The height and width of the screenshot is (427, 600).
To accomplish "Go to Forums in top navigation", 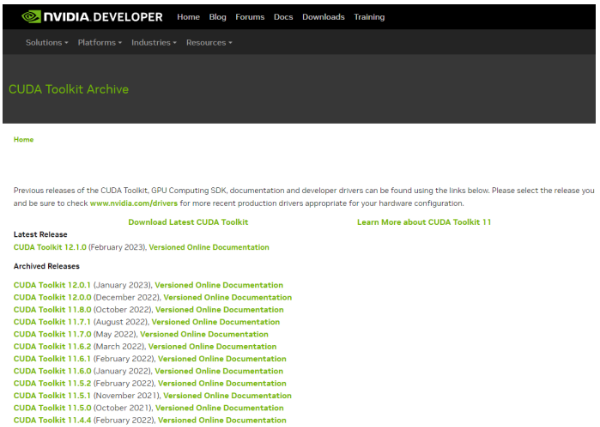I will (x=250, y=17).
